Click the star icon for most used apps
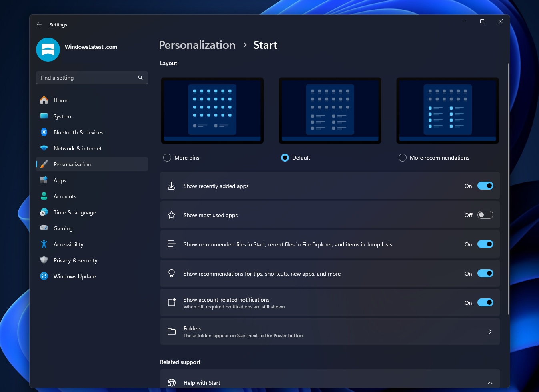 click(x=172, y=215)
